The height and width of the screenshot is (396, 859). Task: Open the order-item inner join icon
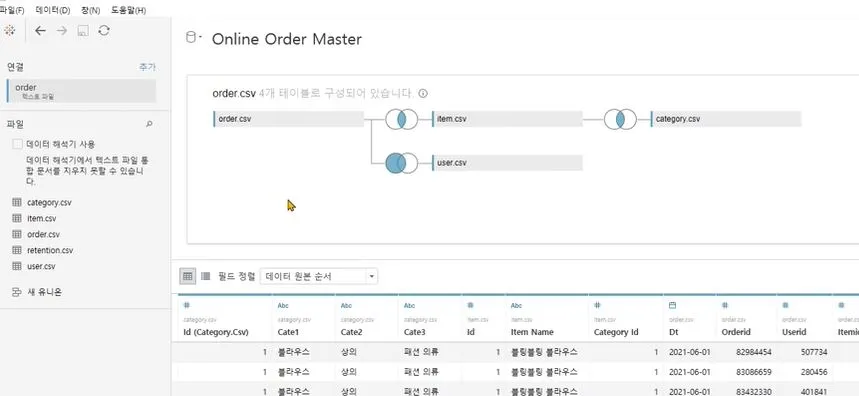[401, 119]
